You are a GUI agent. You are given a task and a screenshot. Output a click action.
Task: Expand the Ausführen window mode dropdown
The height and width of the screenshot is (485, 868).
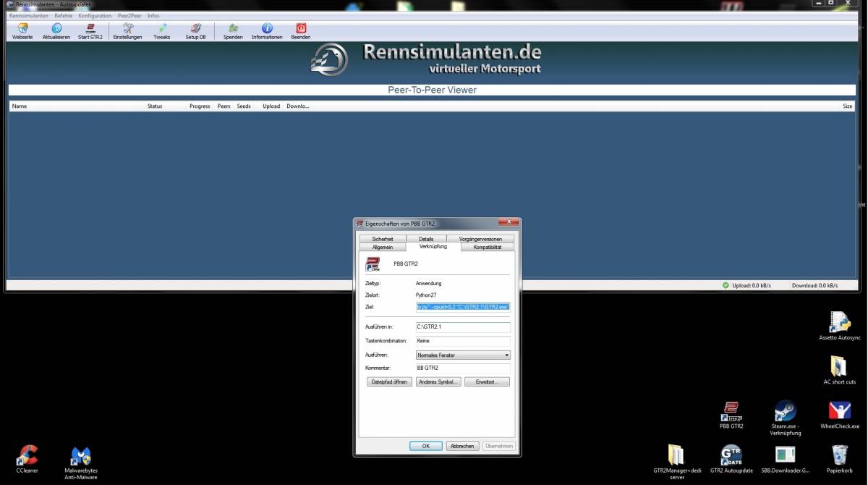click(463, 355)
